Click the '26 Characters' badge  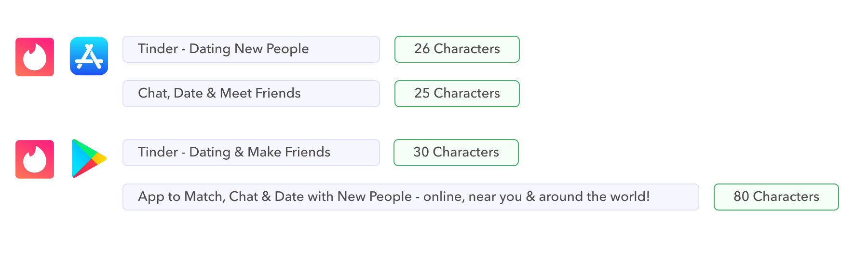pos(457,49)
